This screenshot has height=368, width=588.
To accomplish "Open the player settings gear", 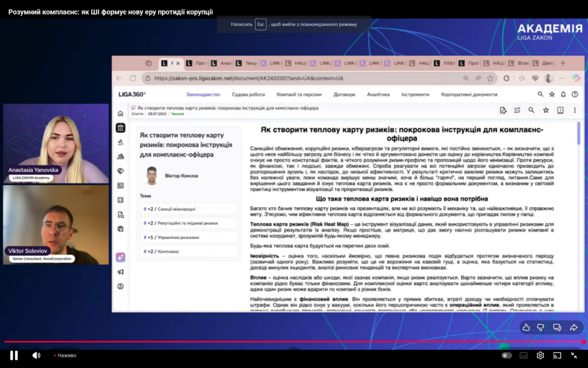I will [540, 355].
